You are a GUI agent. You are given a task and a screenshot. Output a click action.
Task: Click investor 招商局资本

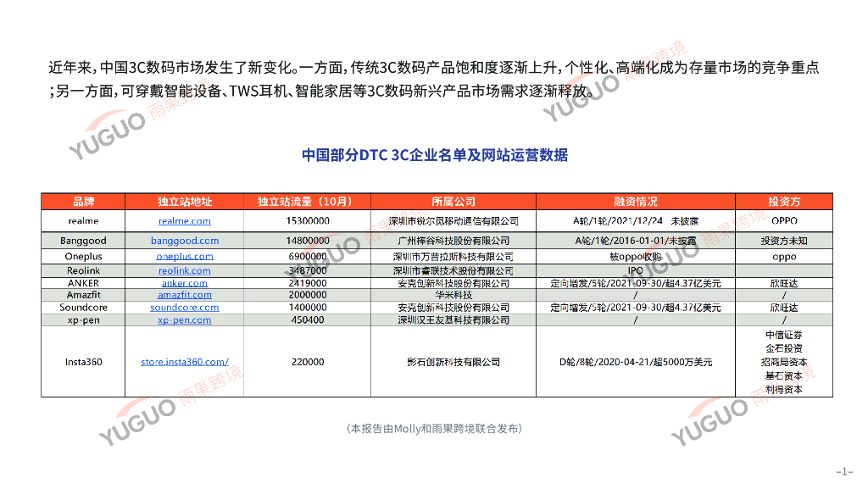pyautogui.click(x=784, y=362)
